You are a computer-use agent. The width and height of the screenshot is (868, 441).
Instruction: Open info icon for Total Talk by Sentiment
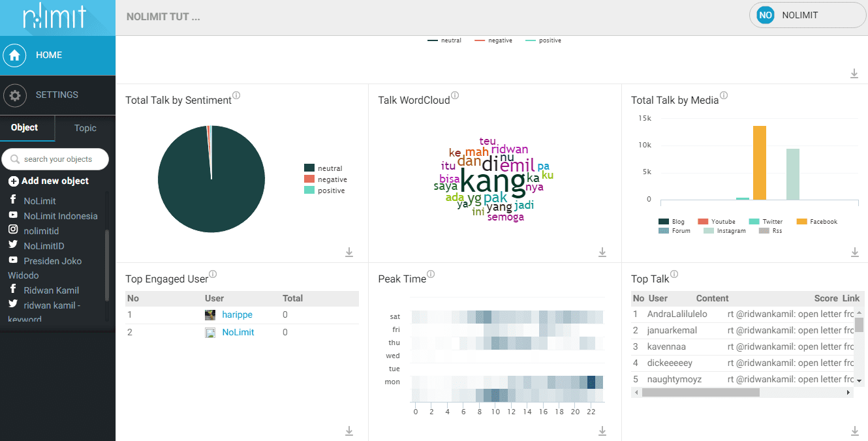[x=236, y=95]
